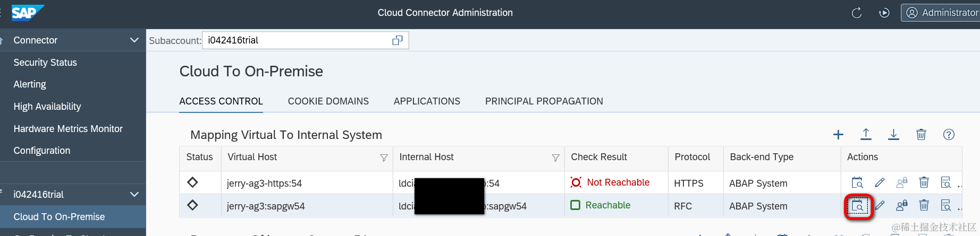Viewport: 980px width, 236px height.
Task: Show details of the jerry-ag3-https:54 mapping
Action: click(x=946, y=183)
